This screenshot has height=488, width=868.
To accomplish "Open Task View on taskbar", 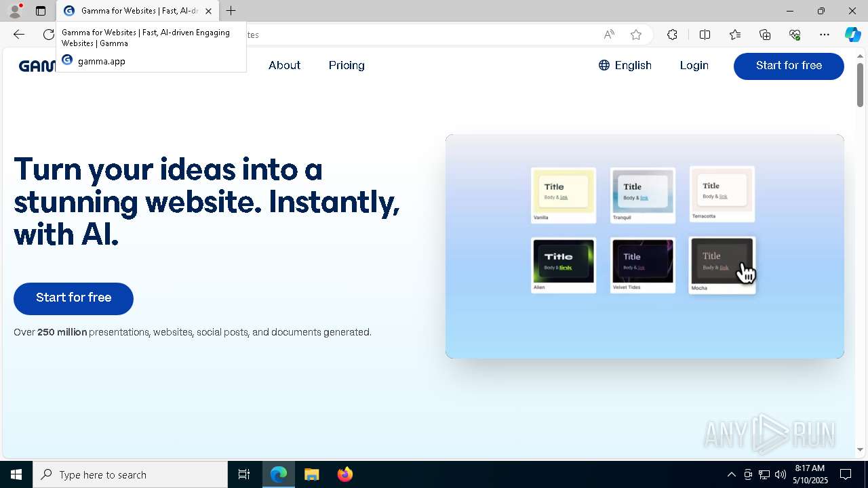I will [x=244, y=474].
